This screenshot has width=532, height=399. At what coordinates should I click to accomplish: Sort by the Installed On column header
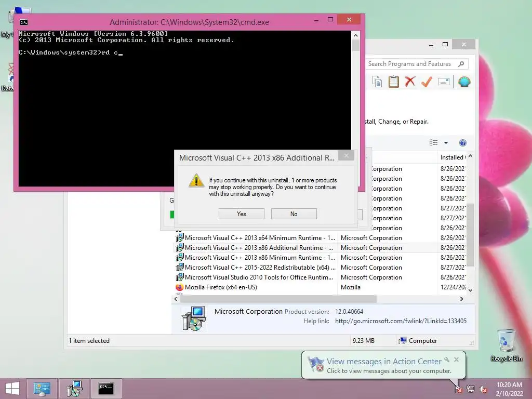tap(453, 157)
